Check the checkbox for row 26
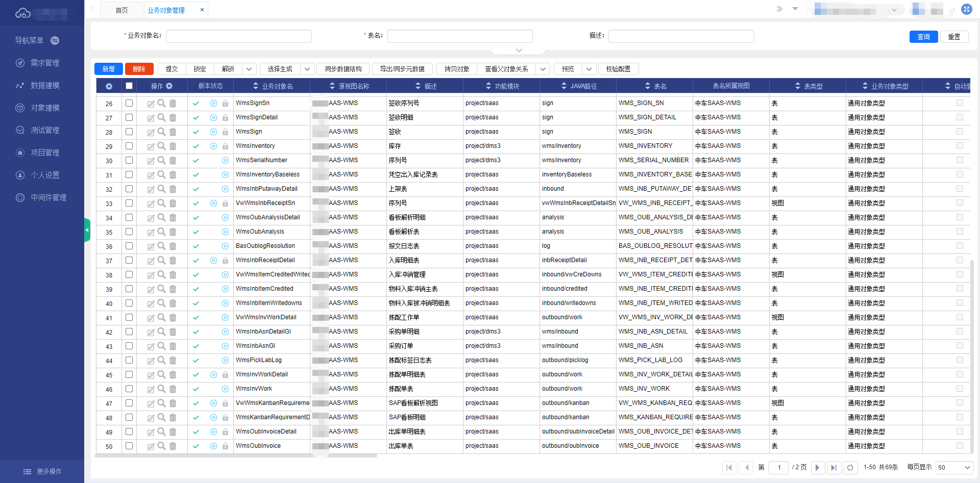Screen dimensions: 980x483 coord(129,103)
